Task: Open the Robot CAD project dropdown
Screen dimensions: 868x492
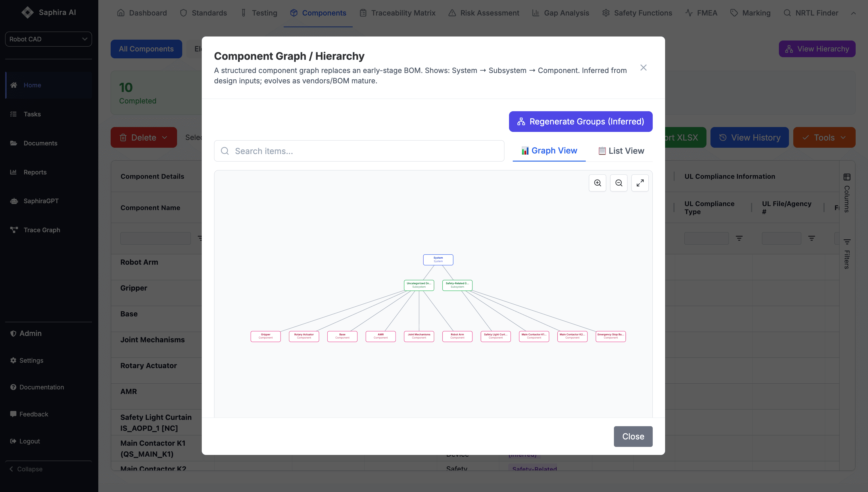Action: click(48, 39)
